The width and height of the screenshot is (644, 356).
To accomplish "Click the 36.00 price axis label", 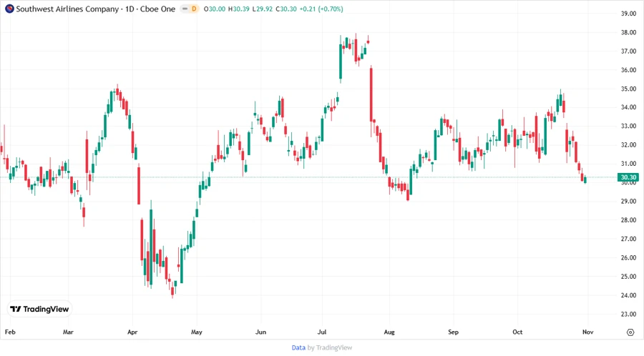I will click(x=628, y=70).
